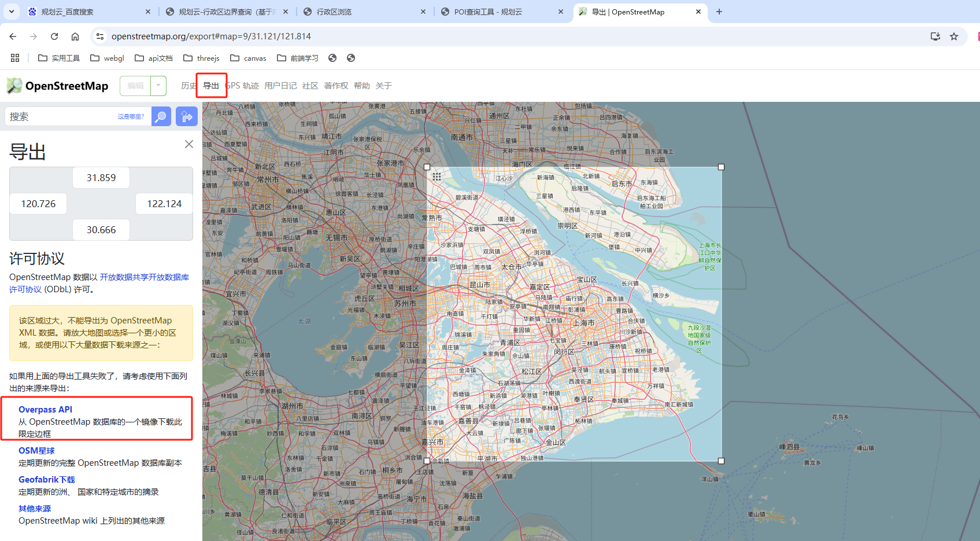Go to the browser home page

point(75,36)
